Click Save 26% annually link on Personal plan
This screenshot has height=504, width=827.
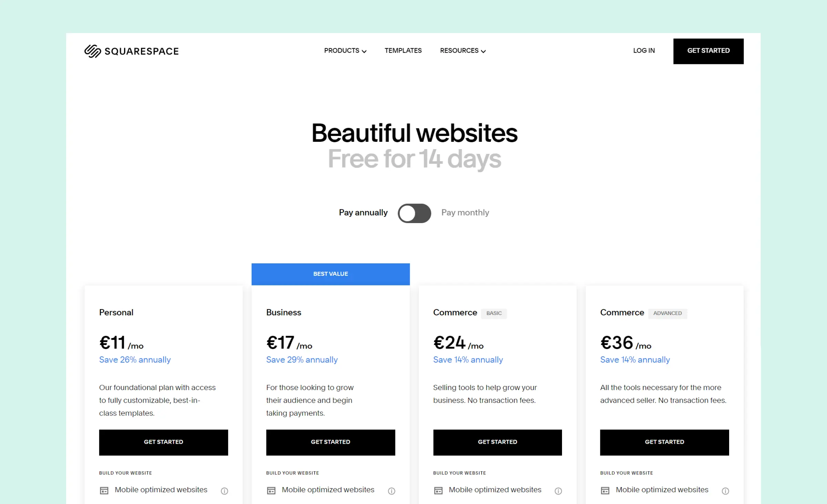coord(135,359)
